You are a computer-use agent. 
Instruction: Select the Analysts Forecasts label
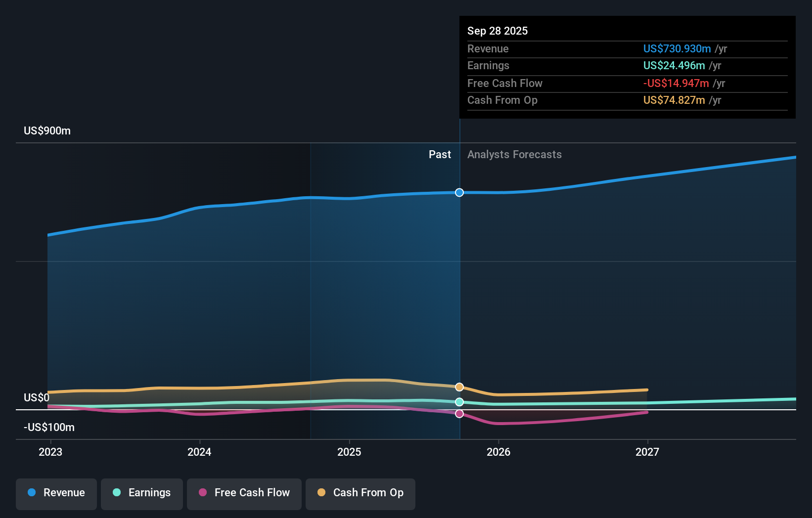click(514, 154)
